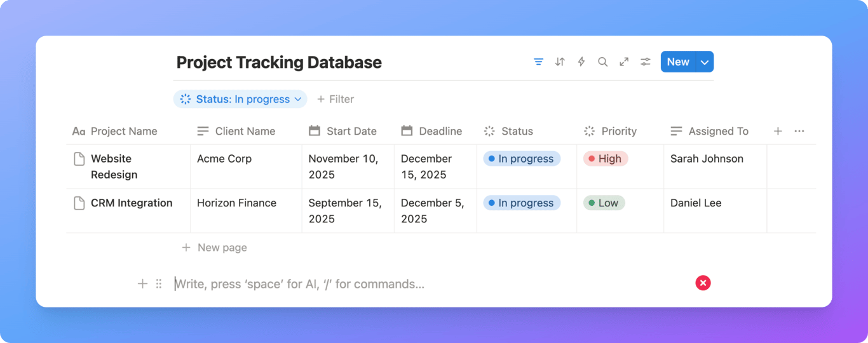
Task: Change CRM Integration In progress status tag
Action: click(522, 203)
